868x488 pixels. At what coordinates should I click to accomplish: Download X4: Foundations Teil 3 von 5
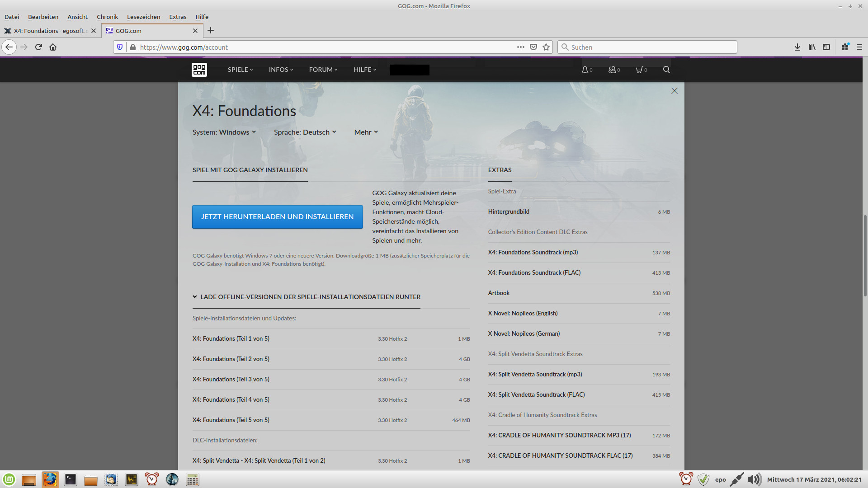coord(331,380)
